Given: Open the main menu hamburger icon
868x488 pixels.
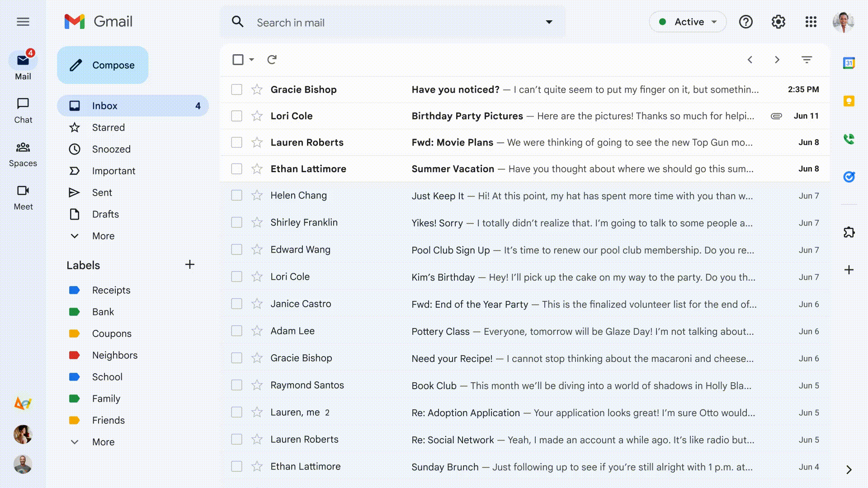Looking at the screenshot, I should tap(23, 22).
